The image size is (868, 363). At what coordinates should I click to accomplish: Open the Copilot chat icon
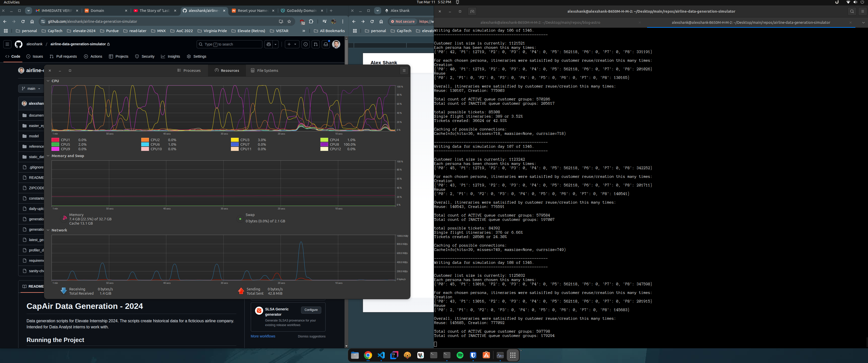268,44
